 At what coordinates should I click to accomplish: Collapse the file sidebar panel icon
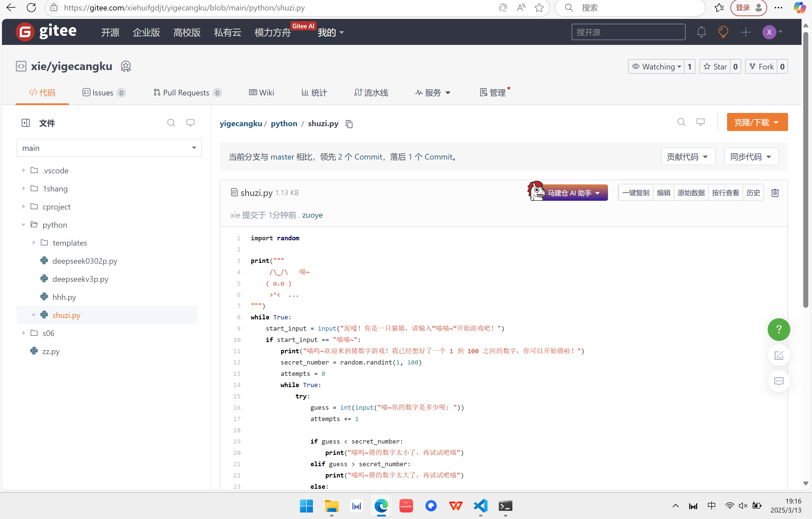pyautogui.click(x=26, y=123)
